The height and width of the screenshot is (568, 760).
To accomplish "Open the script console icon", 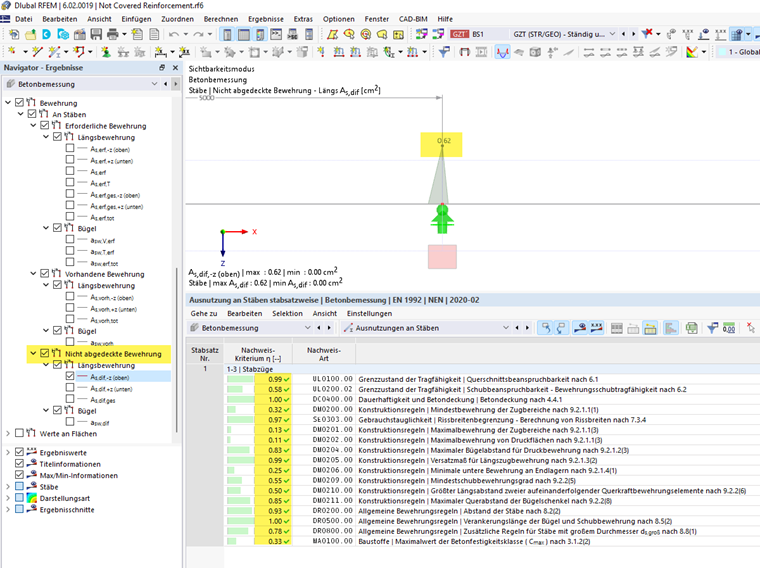I will 276,34.
